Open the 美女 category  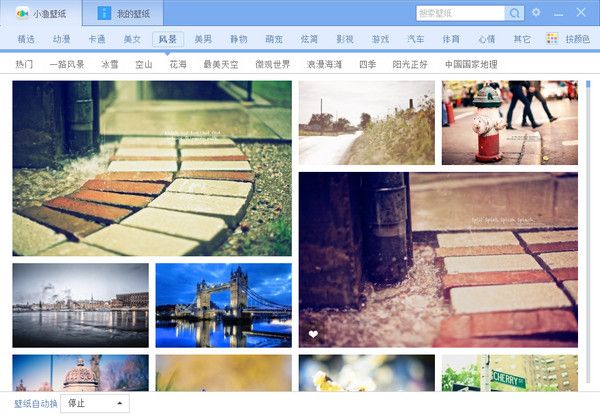(x=132, y=39)
